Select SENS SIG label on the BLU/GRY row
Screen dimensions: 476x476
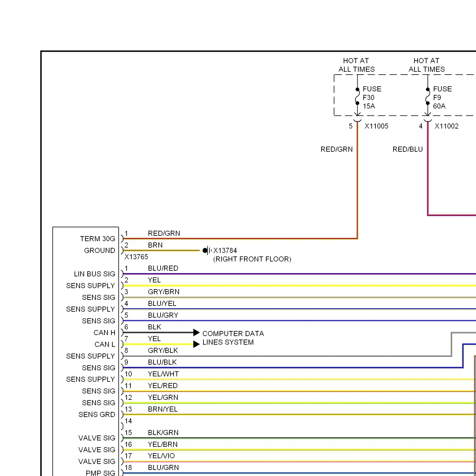point(98,321)
